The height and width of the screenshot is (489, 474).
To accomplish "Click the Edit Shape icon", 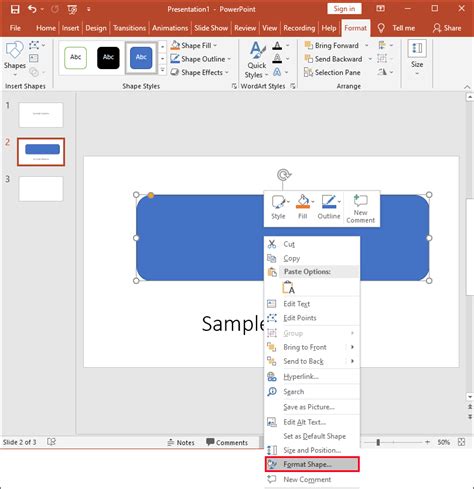I will click(34, 45).
